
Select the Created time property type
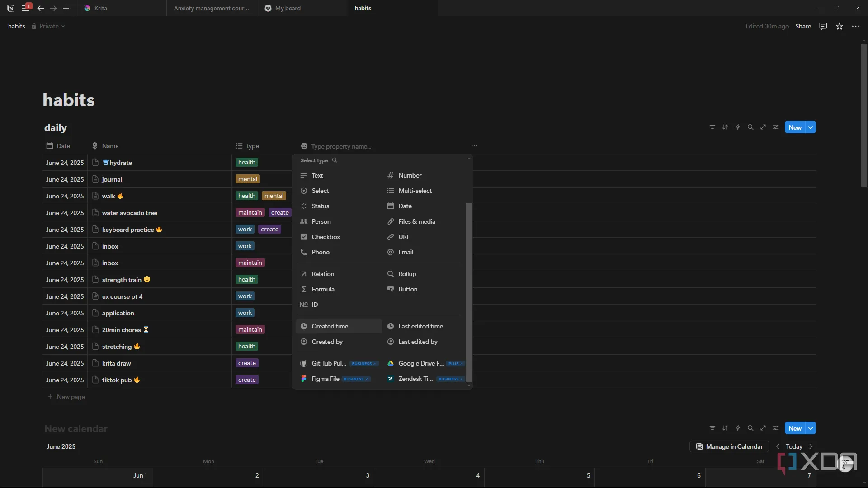[x=330, y=326]
